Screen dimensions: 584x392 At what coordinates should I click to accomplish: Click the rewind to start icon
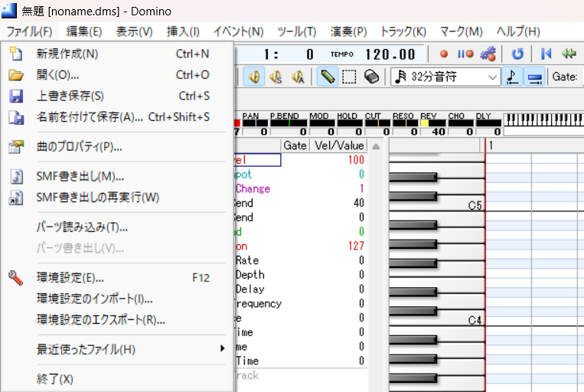pos(546,54)
